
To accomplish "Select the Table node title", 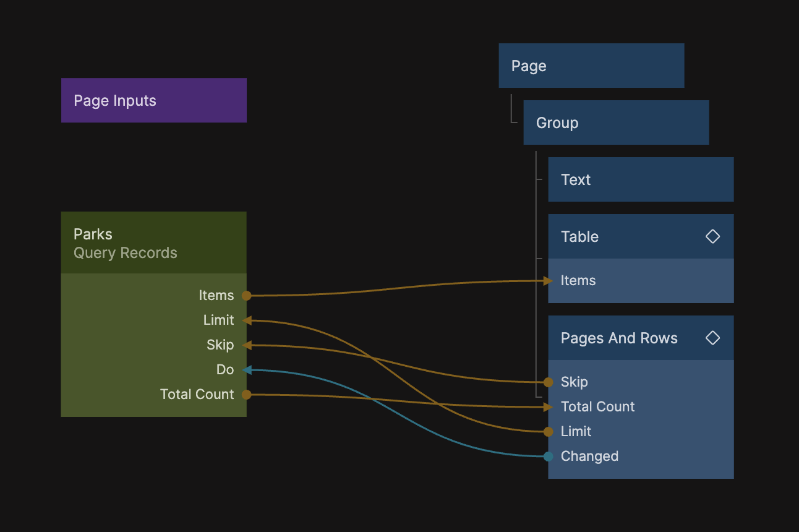I will point(580,236).
